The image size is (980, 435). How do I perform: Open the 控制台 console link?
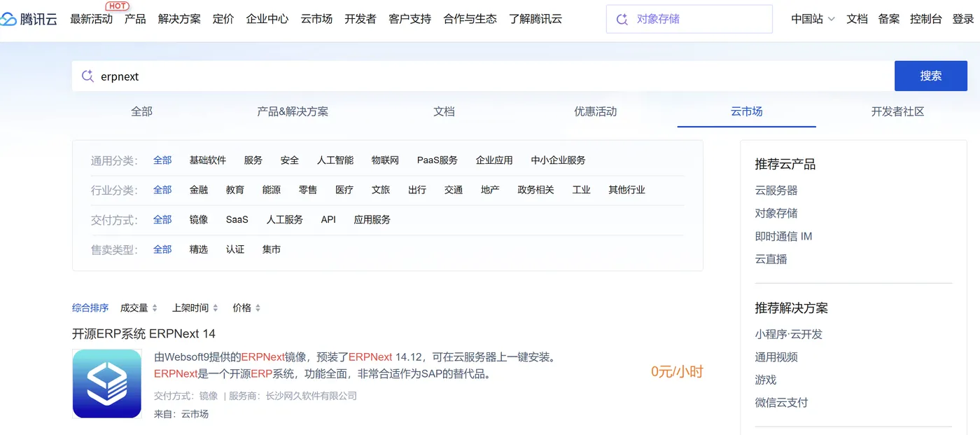(926, 19)
